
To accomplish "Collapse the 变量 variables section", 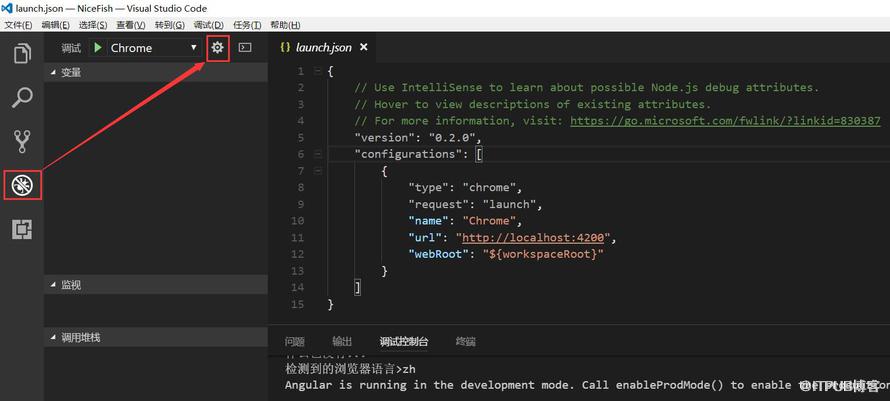I will click(53, 73).
